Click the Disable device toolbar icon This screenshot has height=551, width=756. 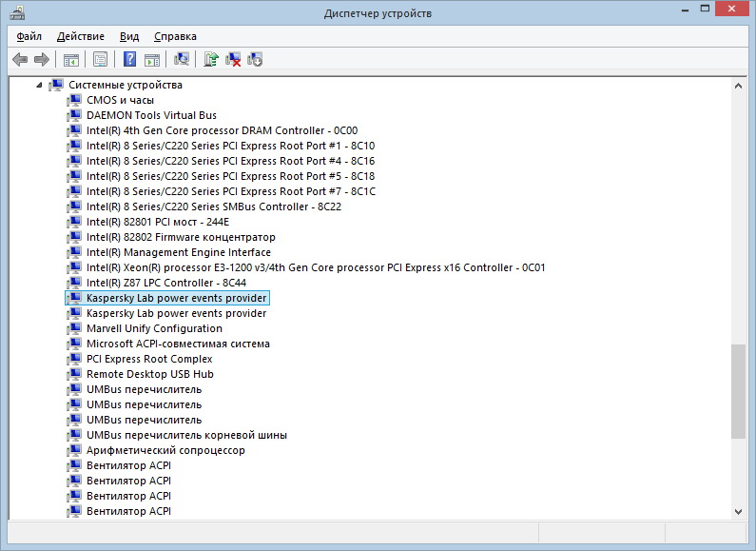255,59
